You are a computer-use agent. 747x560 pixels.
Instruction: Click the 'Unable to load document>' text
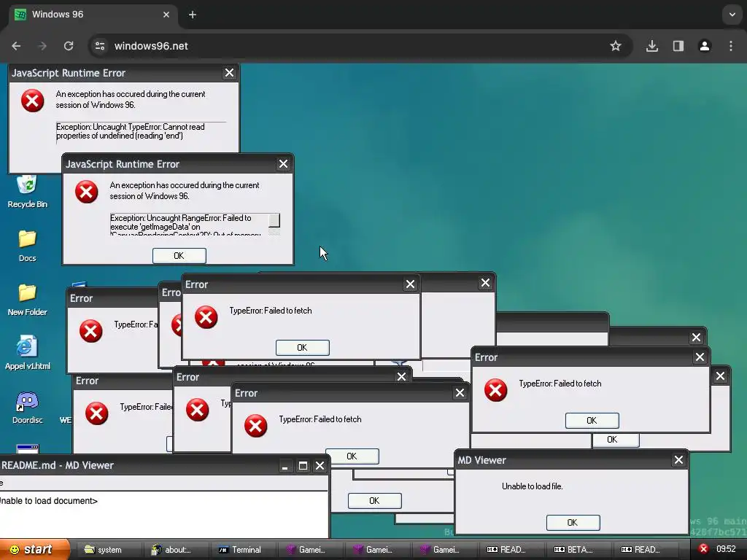(48, 501)
